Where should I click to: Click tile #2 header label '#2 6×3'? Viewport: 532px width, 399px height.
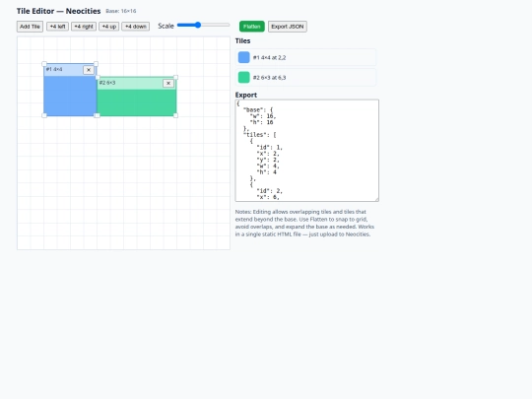point(107,83)
